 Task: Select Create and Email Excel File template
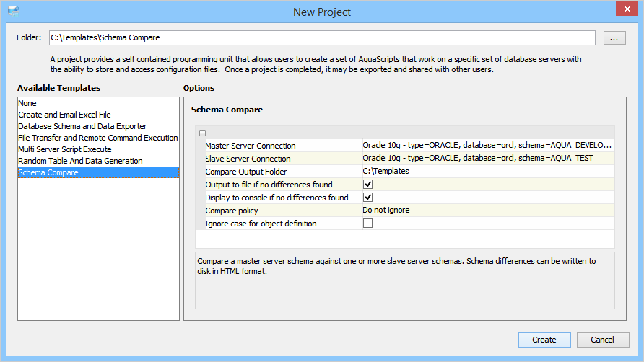[64, 115]
